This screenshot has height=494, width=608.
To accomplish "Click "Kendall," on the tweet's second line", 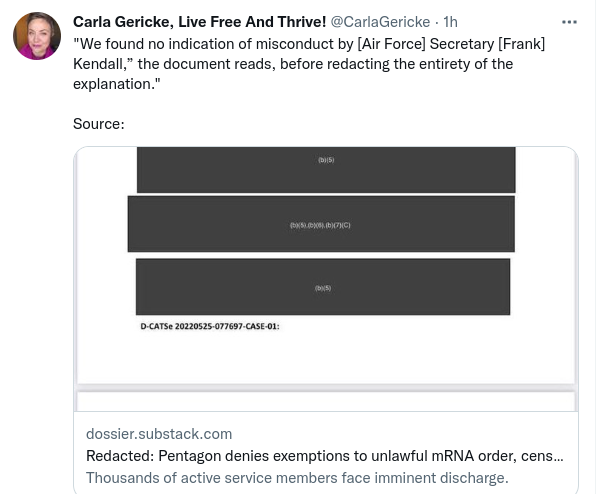I will [x=105, y=63].
